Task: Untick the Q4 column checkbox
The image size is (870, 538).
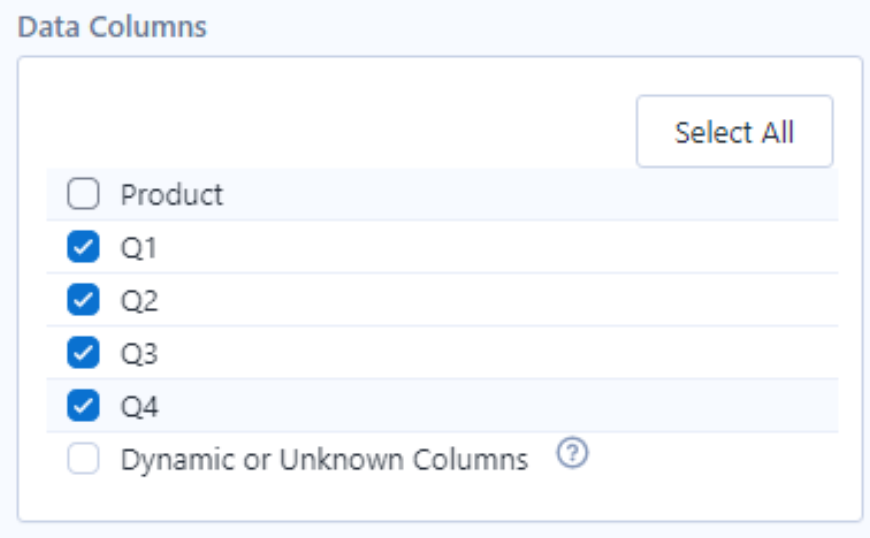Action: pyautogui.click(x=83, y=405)
